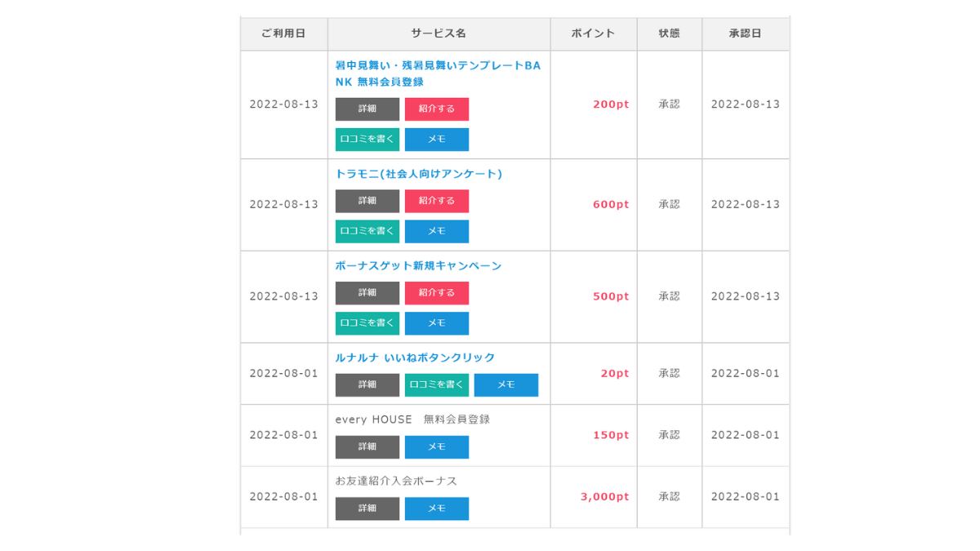The image size is (980, 551).
Task: Click 口コミを書く for 暑中見舞い テンプレートBANK row
Action: point(367,140)
